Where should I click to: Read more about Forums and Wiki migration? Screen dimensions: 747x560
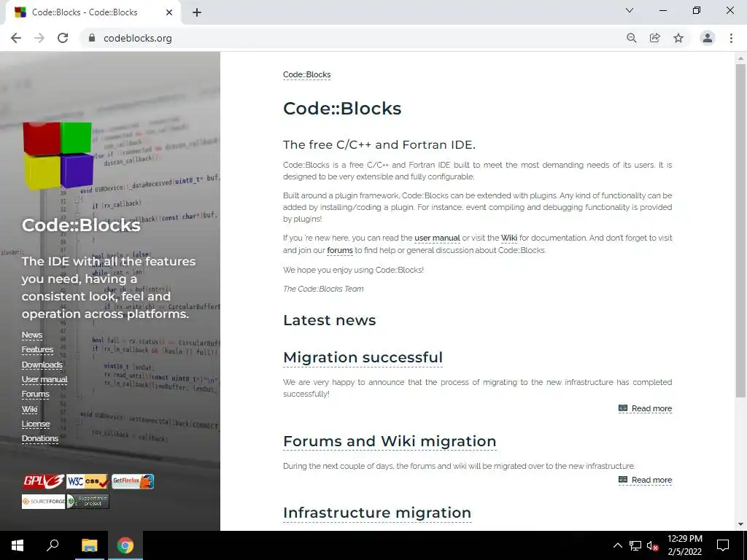645,480
